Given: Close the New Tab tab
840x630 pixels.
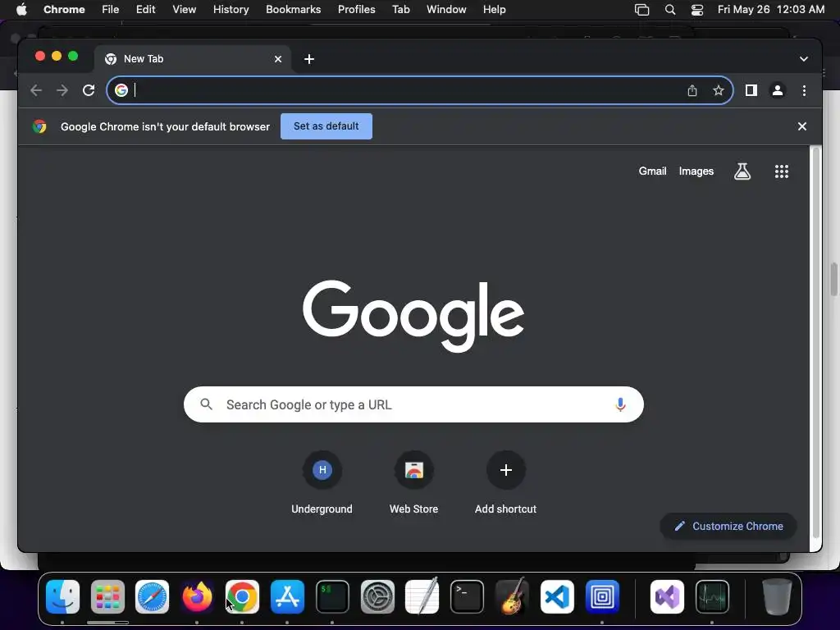Looking at the screenshot, I should click(278, 59).
